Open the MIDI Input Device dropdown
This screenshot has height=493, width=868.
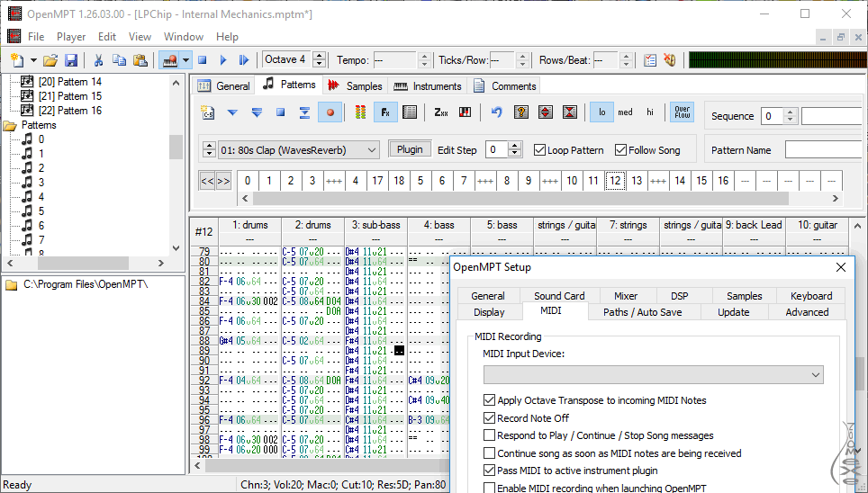pyautogui.click(x=653, y=374)
